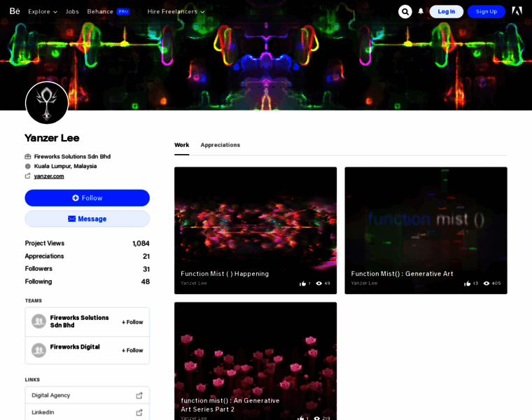Click the Kuala Lumpur, Malaysia location text
This screenshot has width=532, height=420.
point(66,166)
